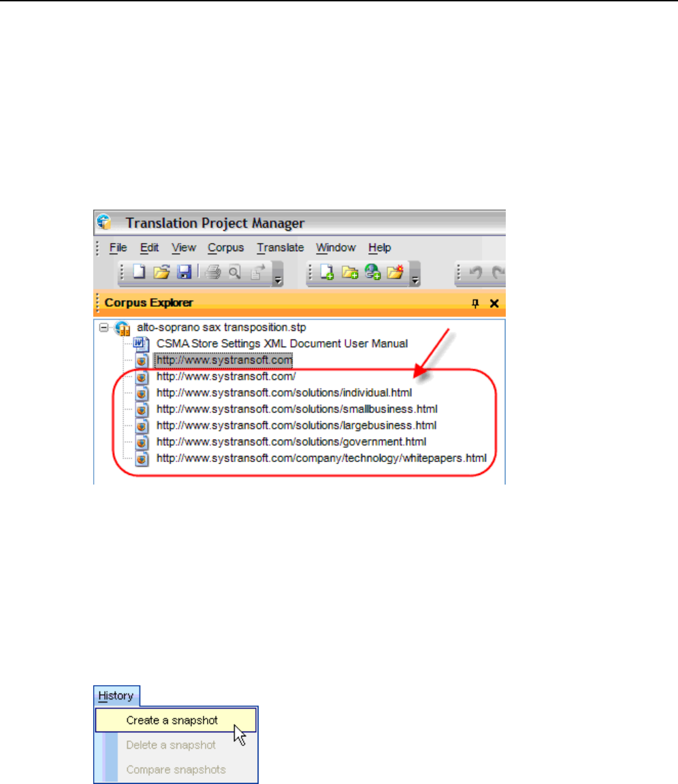Screen dimensions: 678x784
Task: Click the Undo arrow icon
Action: (476, 272)
